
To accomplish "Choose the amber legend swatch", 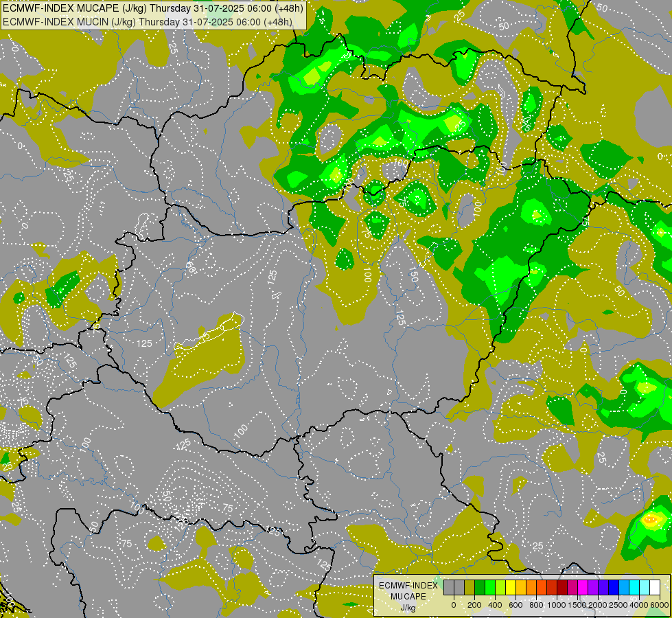I will 521,587.
